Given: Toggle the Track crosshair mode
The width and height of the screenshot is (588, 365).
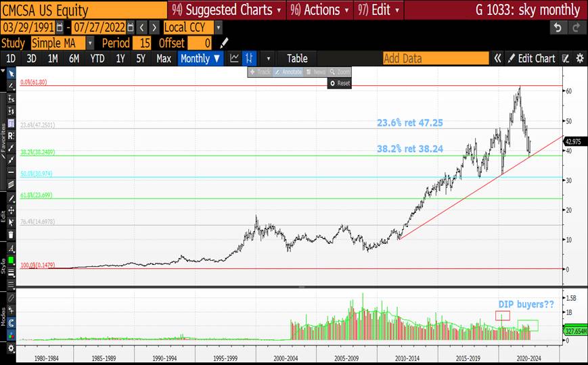Looking at the screenshot, I should [x=260, y=72].
